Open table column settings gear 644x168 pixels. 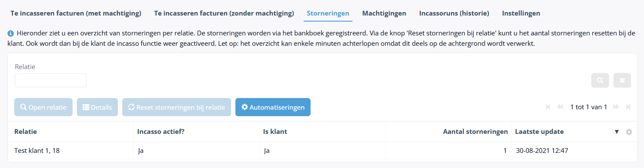(x=629, y=132)
